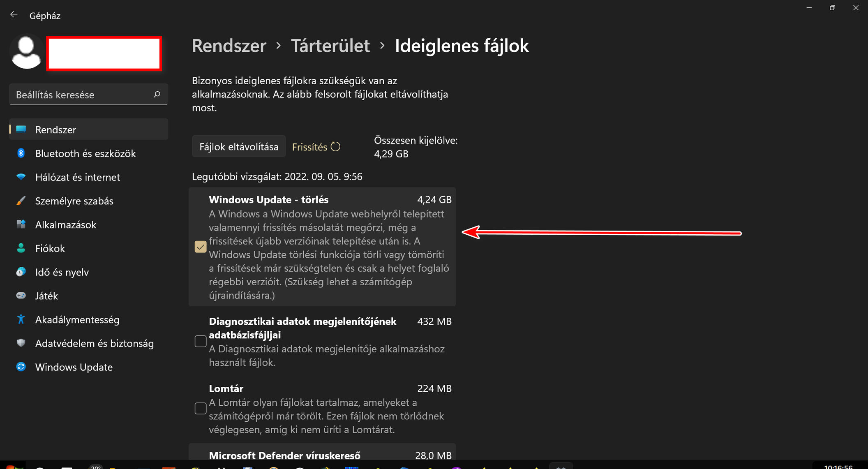The height and width of the screenshot is (469, 868).
Task: Check Diagnosztikai adatok megjelenítőjének checkbox
Action: coord(201,342)
